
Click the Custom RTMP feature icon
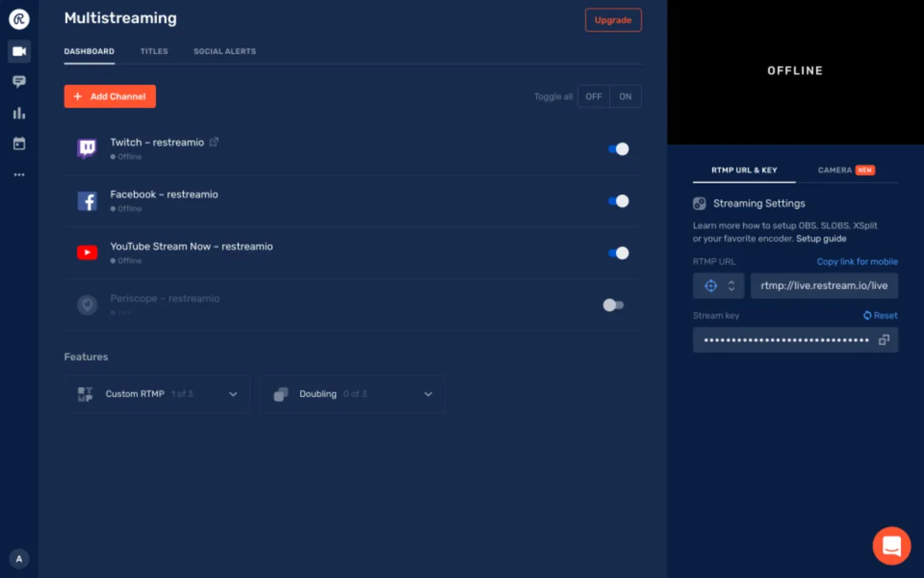click(85, 394)
